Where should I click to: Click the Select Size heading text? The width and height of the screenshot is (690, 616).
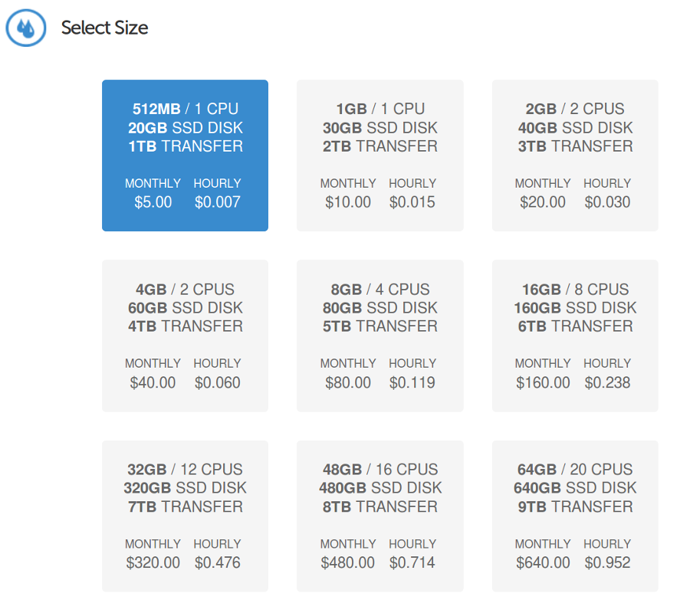click(104, 28)
